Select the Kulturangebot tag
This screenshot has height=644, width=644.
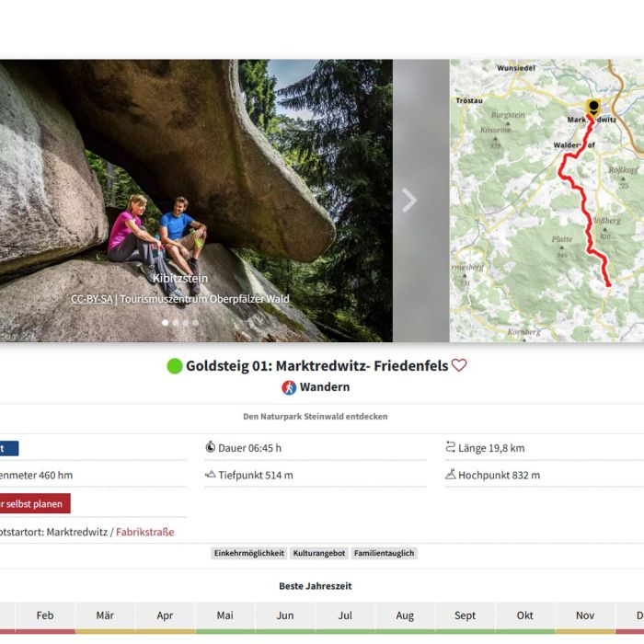319,553
